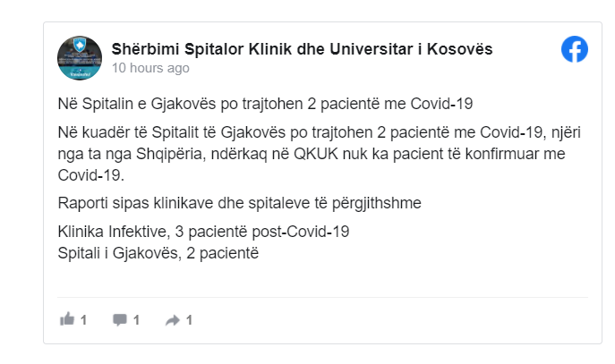Click the thumbs-up like icon
615x364 pixels.
point(66,319)
